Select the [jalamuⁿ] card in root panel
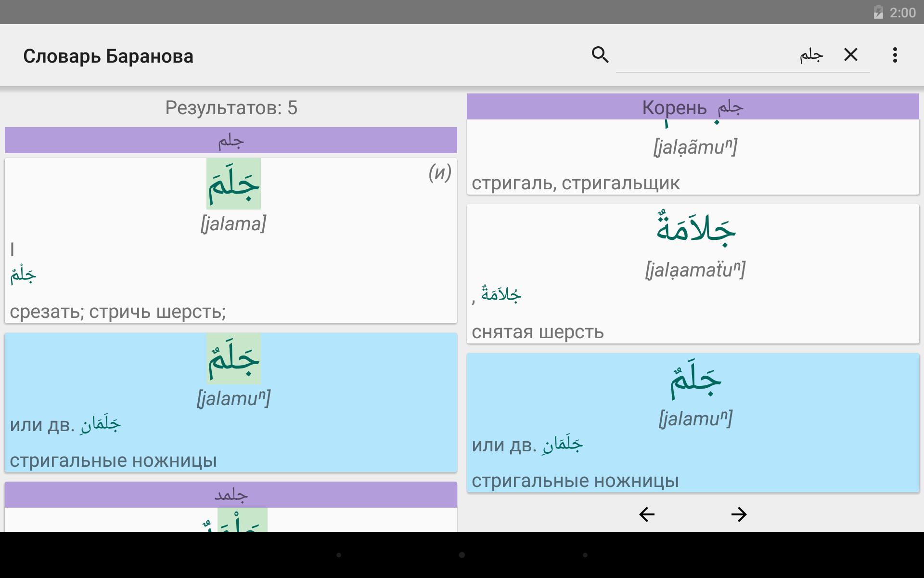This screenshot has width=924, height=578. coord(693,422)
